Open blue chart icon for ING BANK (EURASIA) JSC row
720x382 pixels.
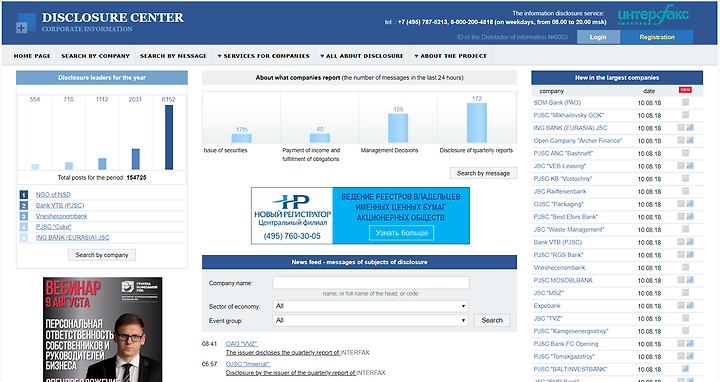pyautogui.click(x=690, y=128)
